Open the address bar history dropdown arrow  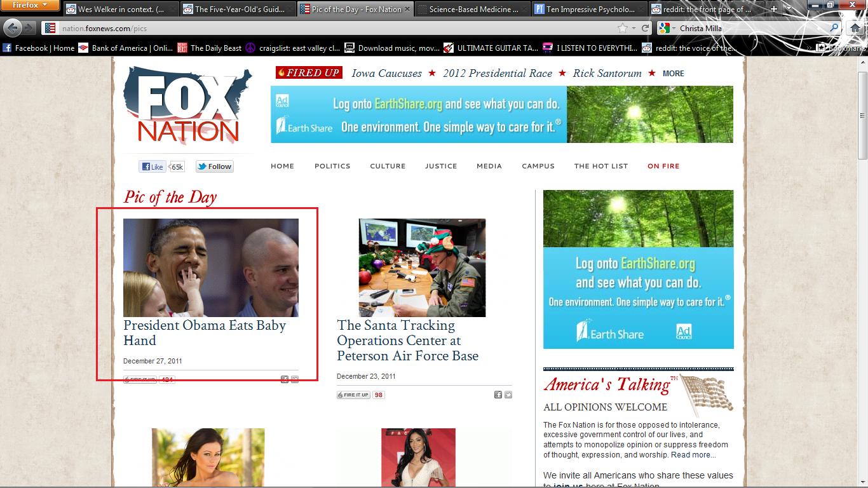pyautogui.click(x=634, y=28)
